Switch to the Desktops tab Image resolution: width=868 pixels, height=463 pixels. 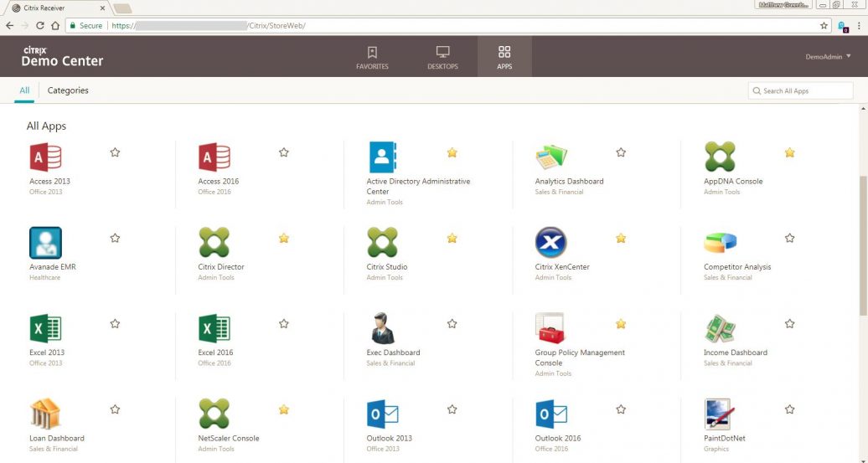click(x=442, y=57)
